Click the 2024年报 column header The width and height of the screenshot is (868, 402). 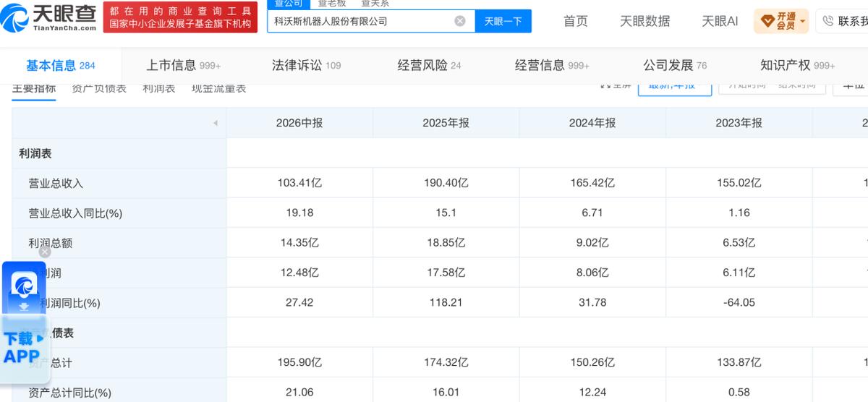click(592, 123)
